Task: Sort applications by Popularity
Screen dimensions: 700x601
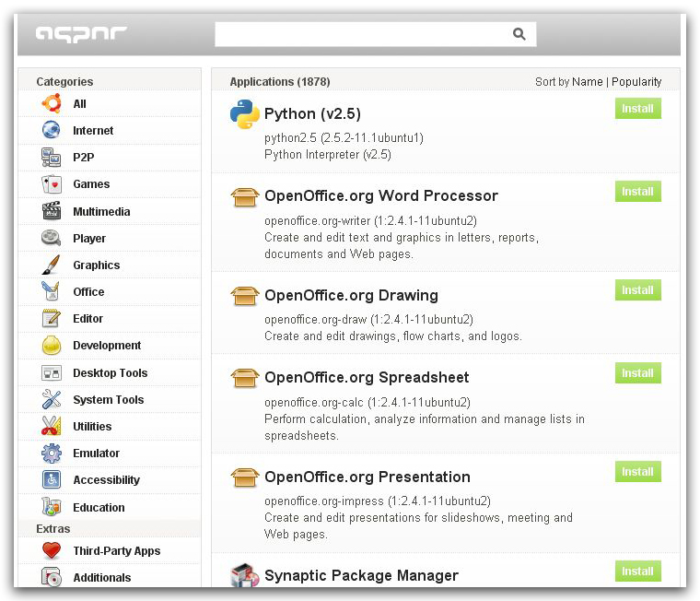Action: click(636, 82)
